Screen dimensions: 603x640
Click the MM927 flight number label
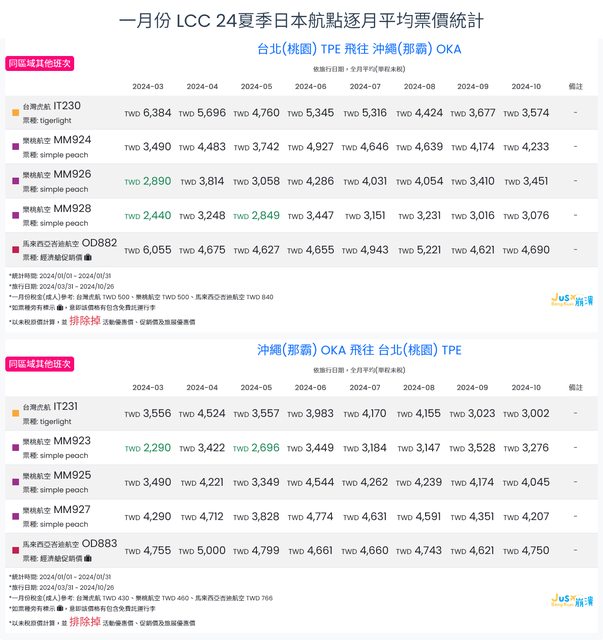click(x=72, y=510)
